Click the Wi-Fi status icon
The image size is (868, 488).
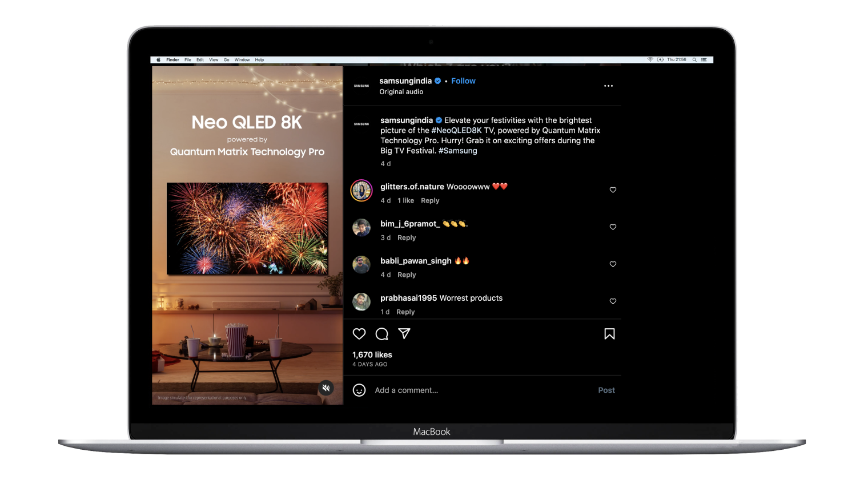coord(650,59)
